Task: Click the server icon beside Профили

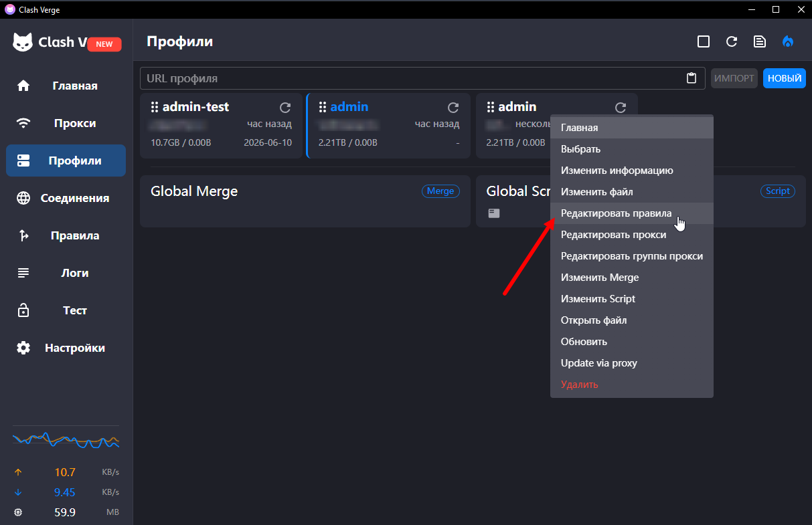Action: click(23, 161)
